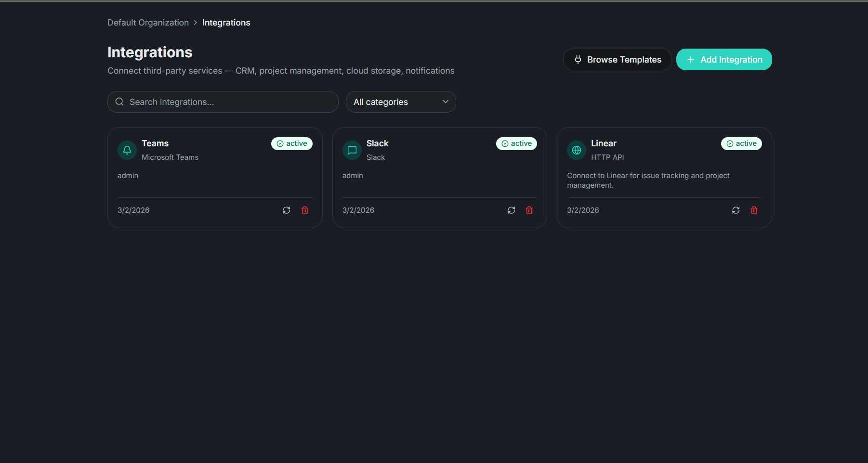This screenshot has height=463, width=868.
Task: Toggle the active status on the Slack card
Action: pyautogui.click(x=516, y=143)
